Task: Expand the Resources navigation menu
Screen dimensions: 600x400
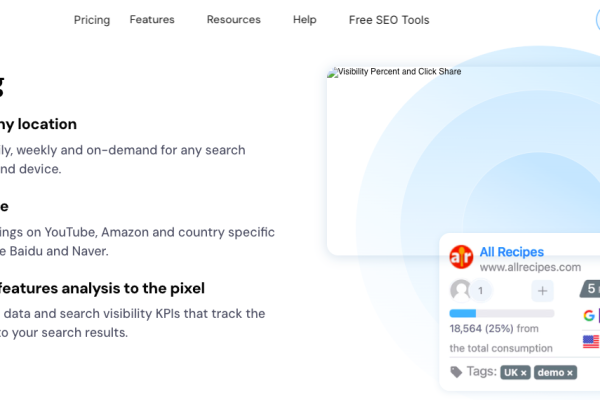Action: (x=233, y=20)
